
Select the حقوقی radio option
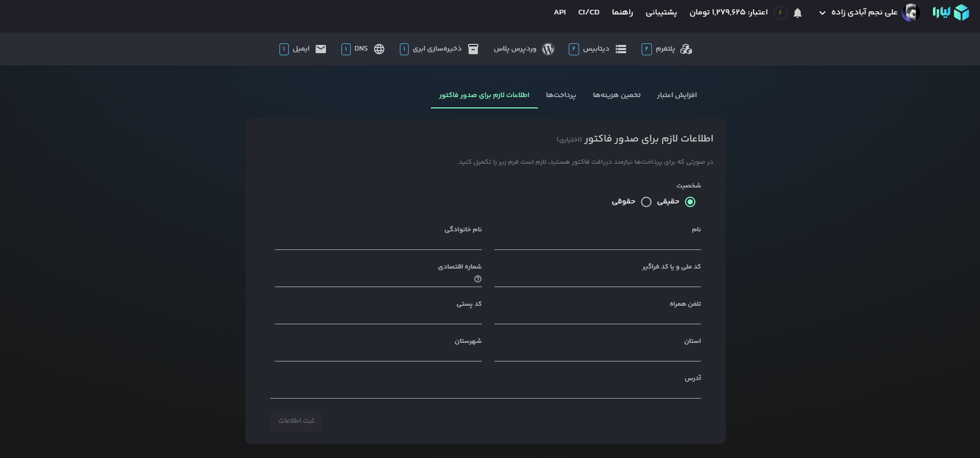click(646, 202)
